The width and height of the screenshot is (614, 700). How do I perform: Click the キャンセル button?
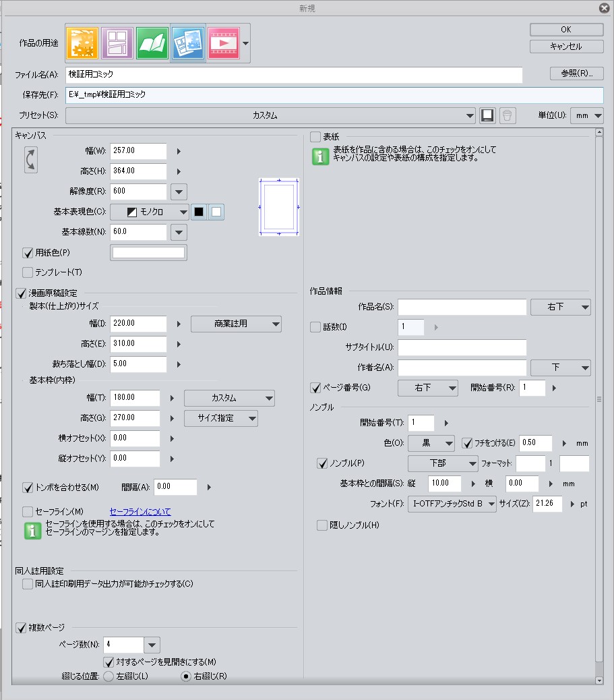pyautogui.click(x=566, y=47)
